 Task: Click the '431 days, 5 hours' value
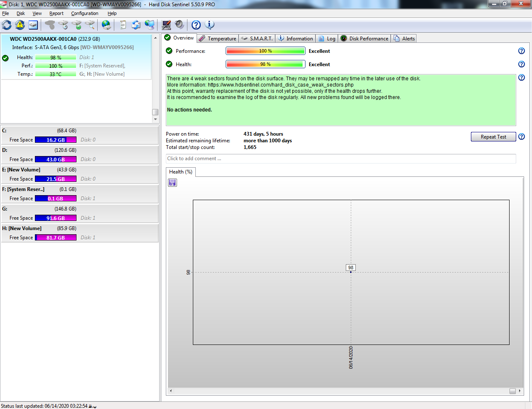pyautogui.click(x=263, y=134)
